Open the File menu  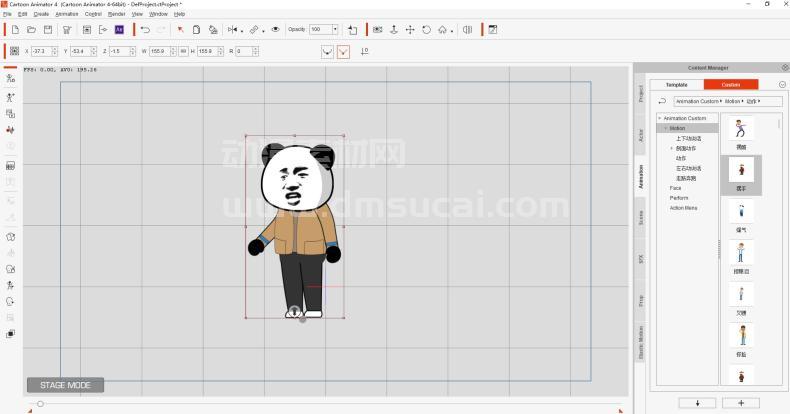pyautogui.click(x=7, y=14)
